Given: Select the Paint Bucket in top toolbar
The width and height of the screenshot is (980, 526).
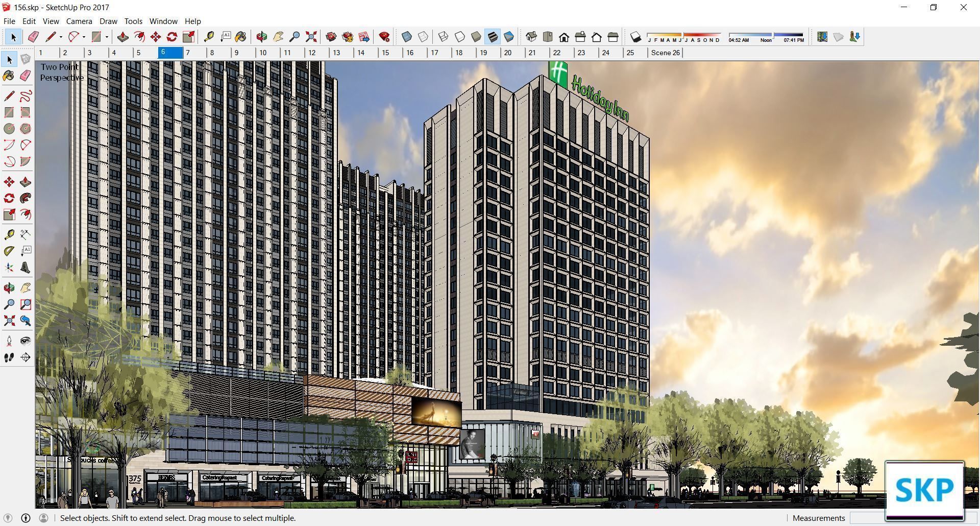Looking at the screenshot, I should [x=241, y=37].
